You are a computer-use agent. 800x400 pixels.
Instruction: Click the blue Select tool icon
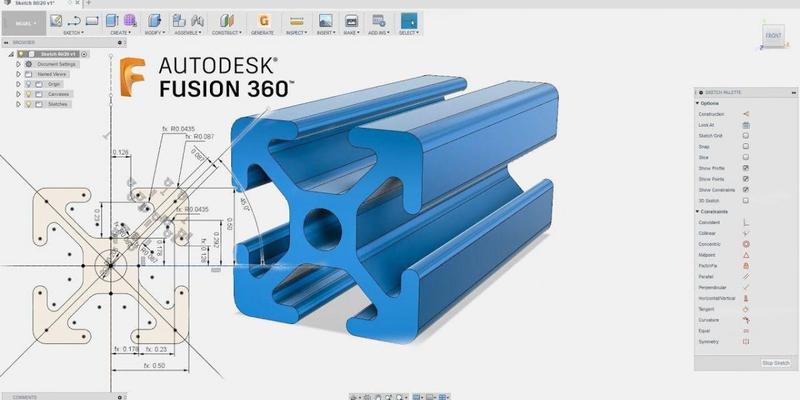pos(409,21)
